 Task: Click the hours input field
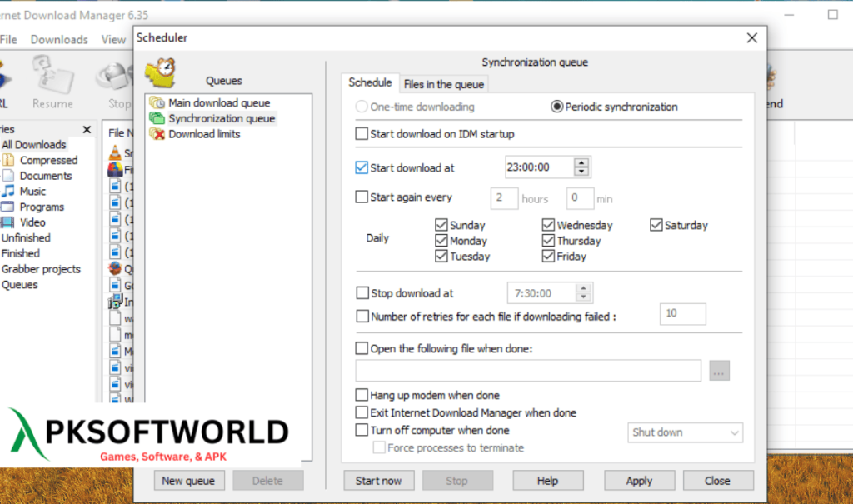tap(504, 198)
